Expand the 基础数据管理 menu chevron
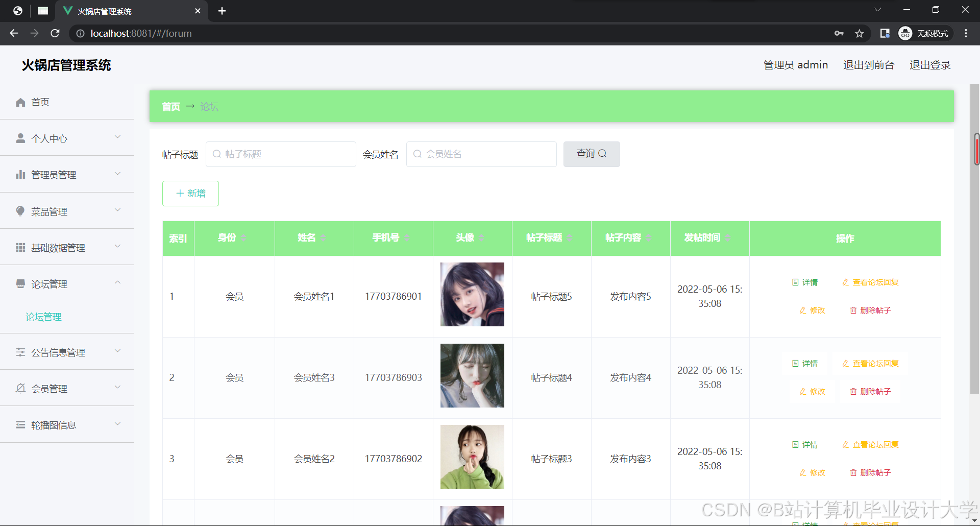The width and height of the screenshot is (980, 526). tap(118, 246)
